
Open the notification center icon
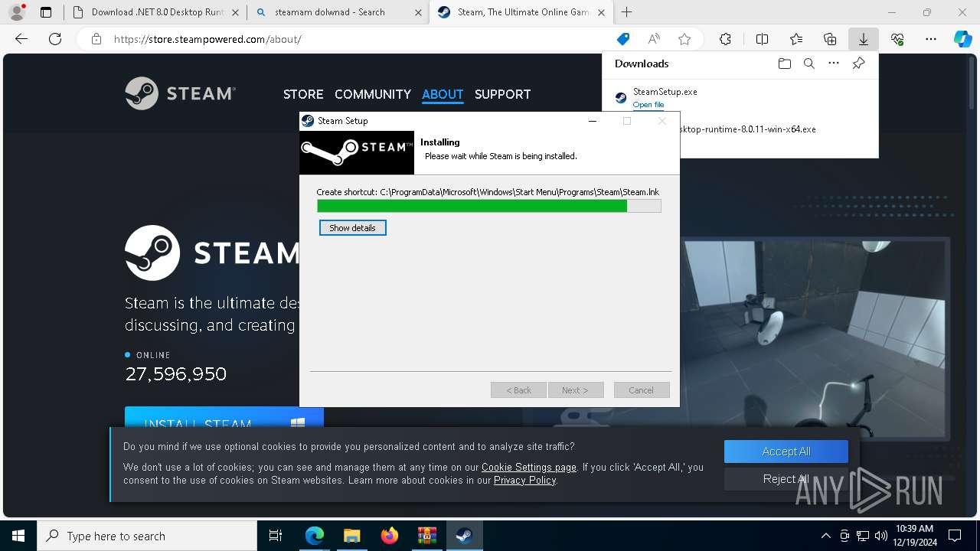coord(955,536)
